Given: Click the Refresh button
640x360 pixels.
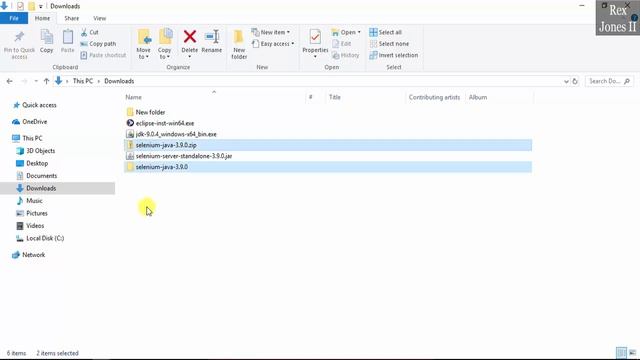Looking at the screenshot, I should click(575, 81).
